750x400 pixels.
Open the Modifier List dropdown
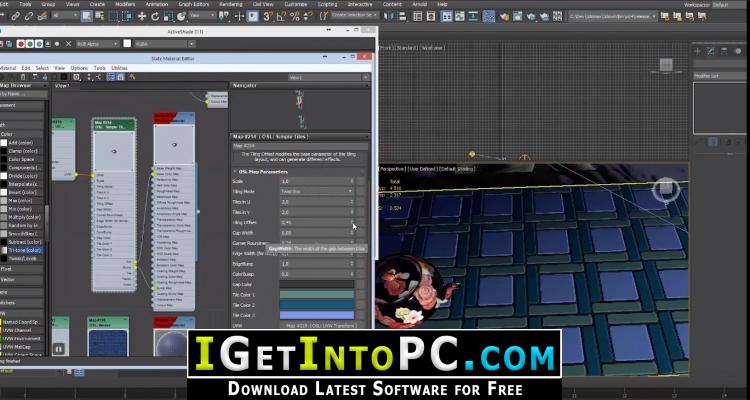[722, 76]
